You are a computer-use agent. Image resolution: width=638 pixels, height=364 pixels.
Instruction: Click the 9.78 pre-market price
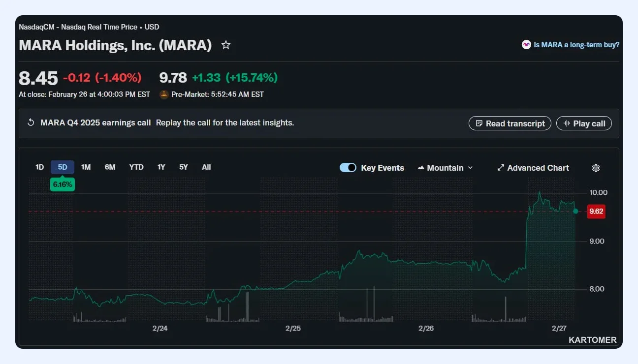(x=173, y=78)
